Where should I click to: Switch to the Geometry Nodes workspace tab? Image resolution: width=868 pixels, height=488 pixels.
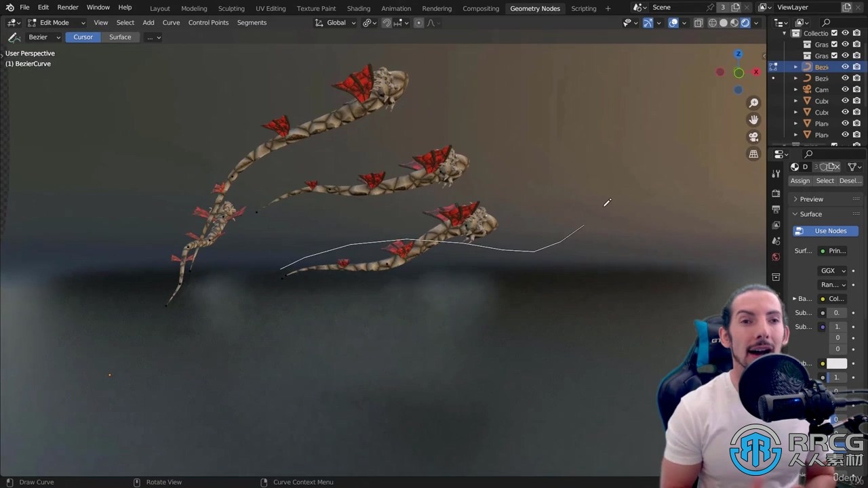pyautogui.click(x=535, y=8)
